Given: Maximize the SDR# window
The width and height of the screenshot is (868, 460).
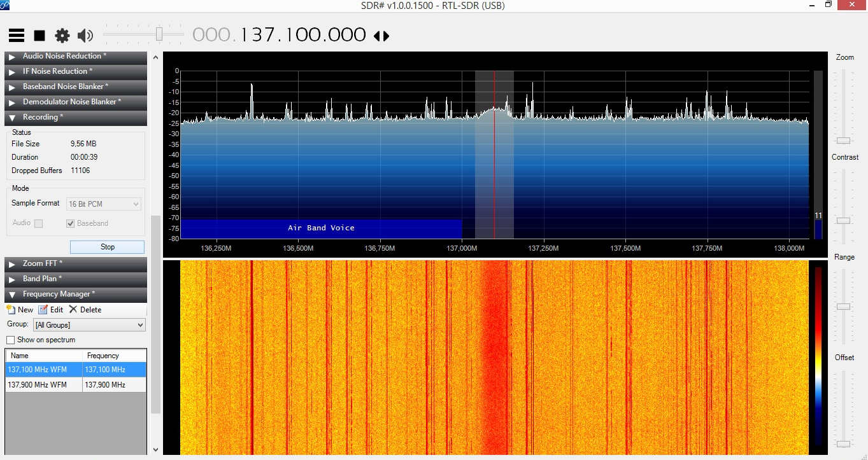Looking at the screenshot, I should click(828, 4).
